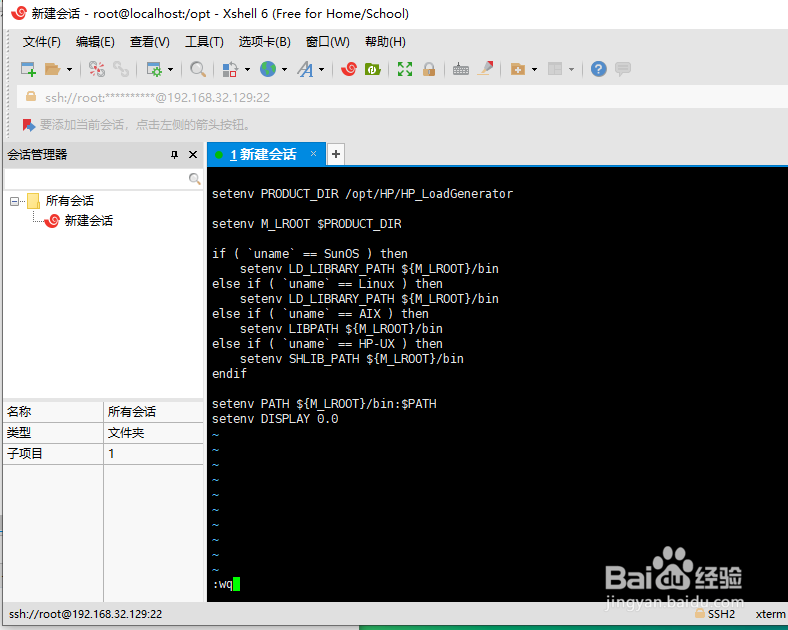The image size is (788, 630).
Task: Open the 工具(T) menu
Action: (x=204, y=42)
